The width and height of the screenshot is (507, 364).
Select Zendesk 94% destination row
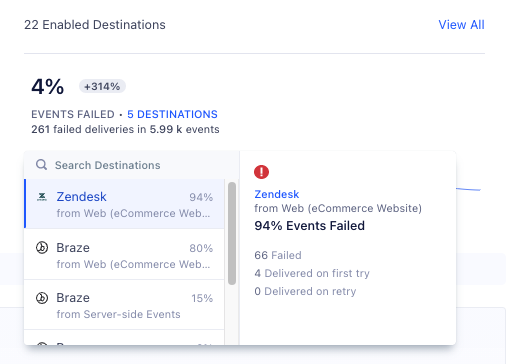click(x=124, y=204)
